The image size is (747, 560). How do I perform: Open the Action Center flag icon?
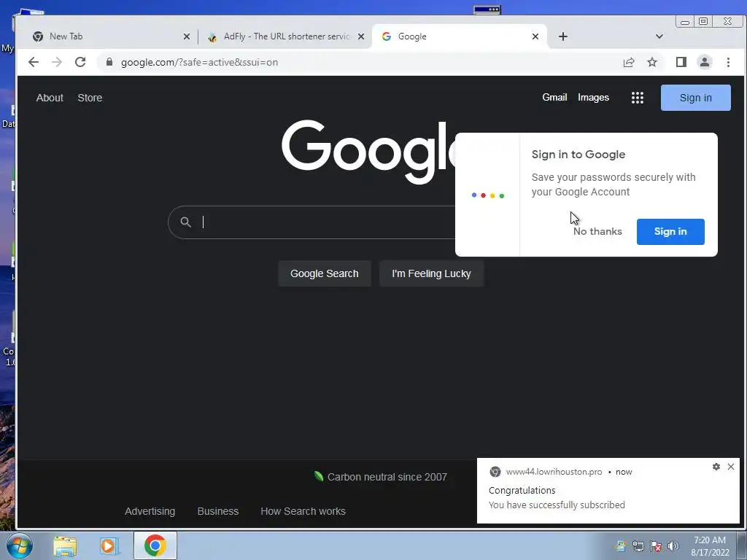(656, 546)
